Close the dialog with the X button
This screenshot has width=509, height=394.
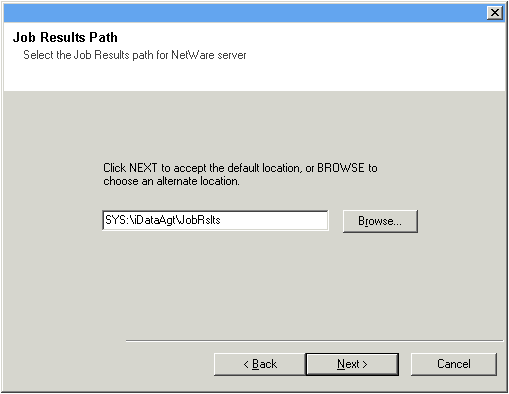tap(495, 13)
